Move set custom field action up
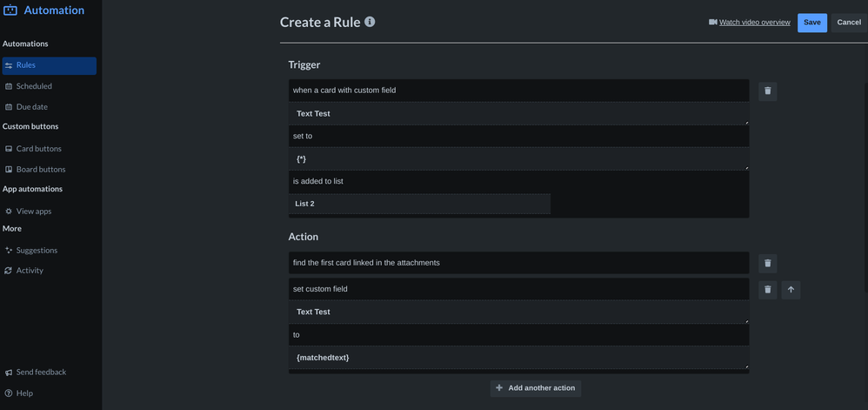 click(791, 290)
